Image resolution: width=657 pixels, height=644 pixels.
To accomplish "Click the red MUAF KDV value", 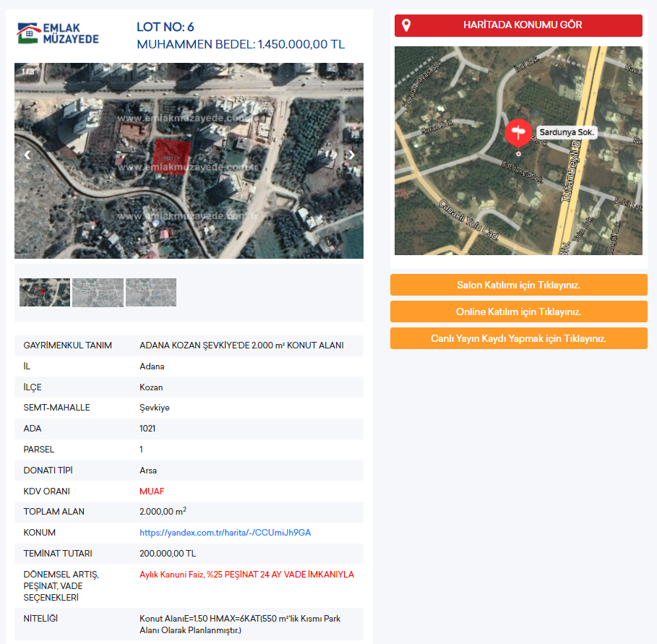I will pos(152,491).
